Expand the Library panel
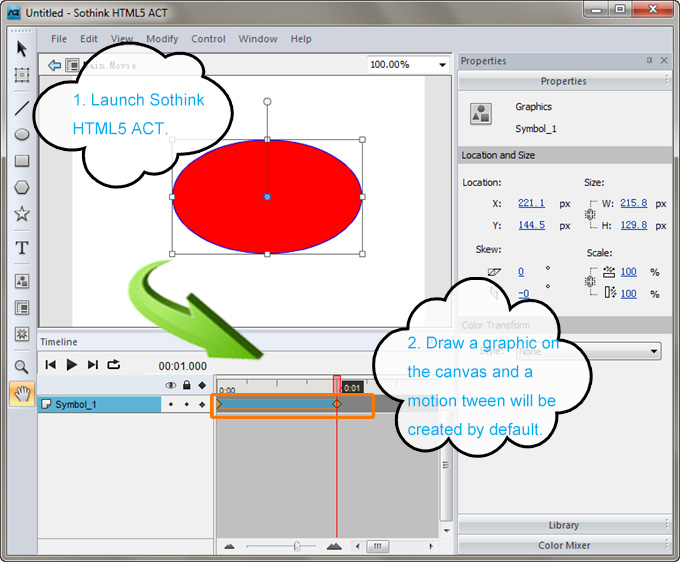This screenshot has width=680, height=562. 564,525
